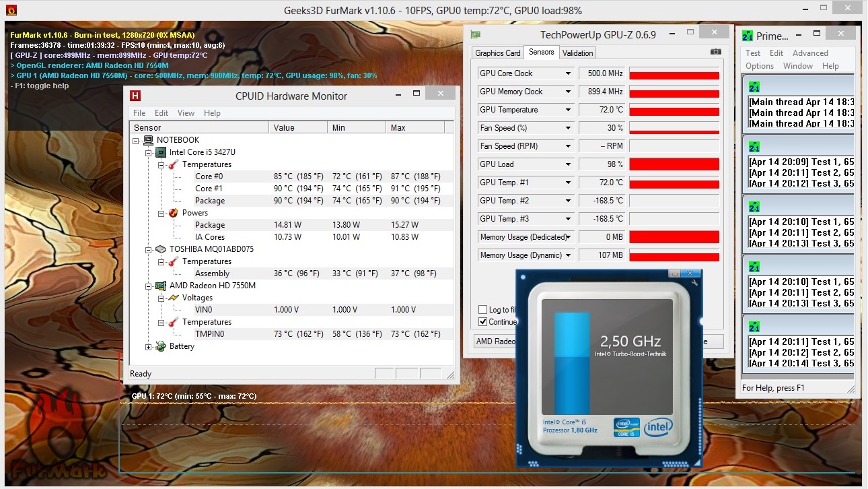Click the red H icon of CPUID Hardware Monitor
Viewport: 868px width, 489px height.
[135, 96]
